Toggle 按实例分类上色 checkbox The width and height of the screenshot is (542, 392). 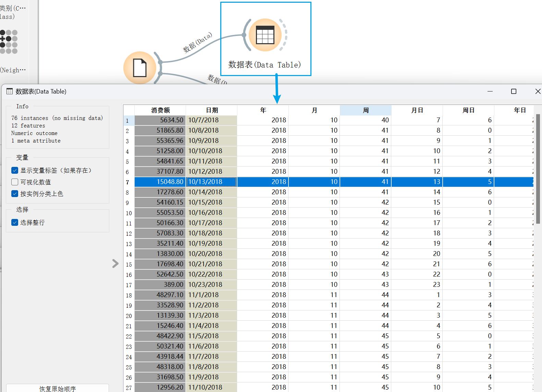click(x=15, y=194)
